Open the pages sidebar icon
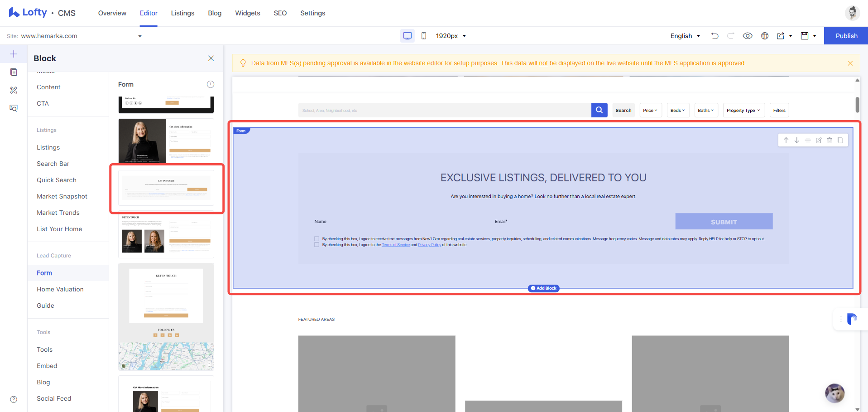This screenshot has width=868, height=412. [x=14, y=72]
